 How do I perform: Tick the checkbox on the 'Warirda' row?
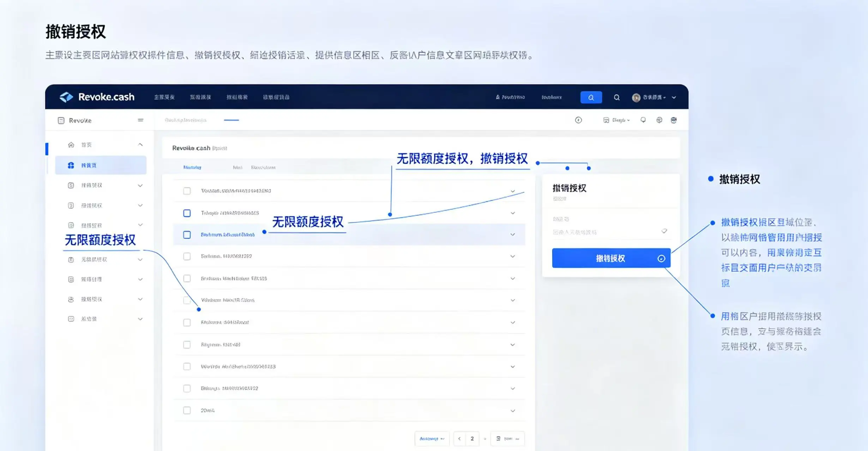point(187,366)
